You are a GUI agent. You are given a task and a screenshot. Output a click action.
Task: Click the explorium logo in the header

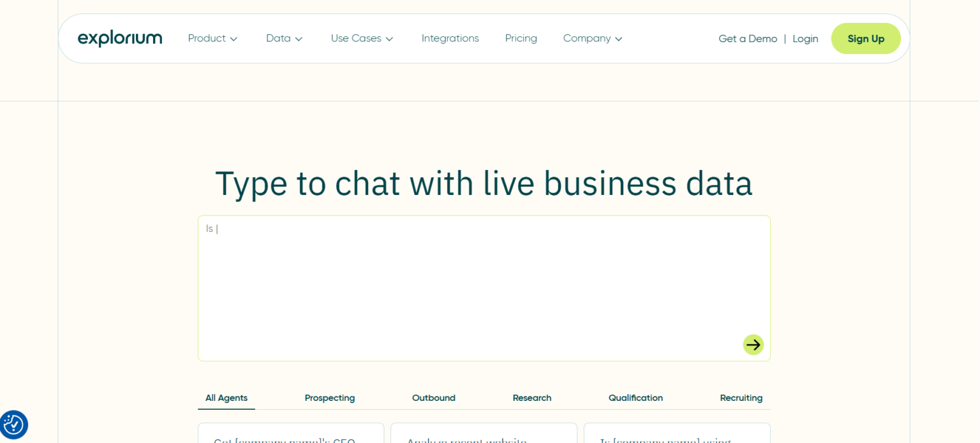[x=119, y=38]
